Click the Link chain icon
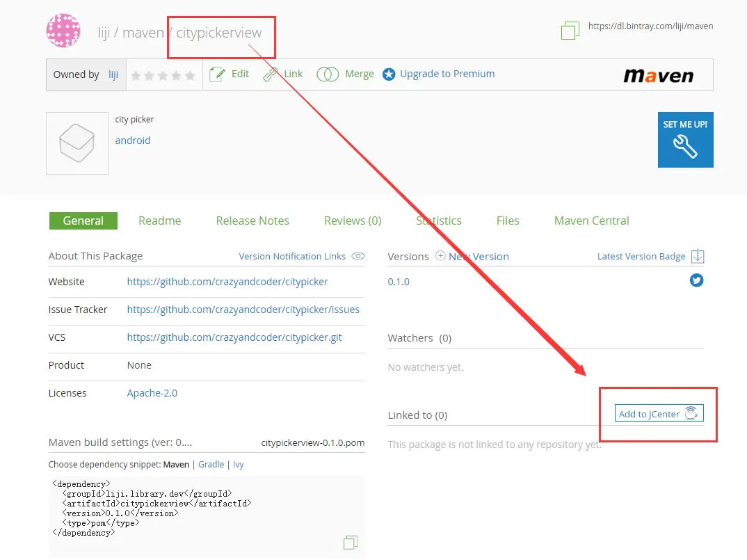This screenshot has height=560, width=747. pos(271,74)
